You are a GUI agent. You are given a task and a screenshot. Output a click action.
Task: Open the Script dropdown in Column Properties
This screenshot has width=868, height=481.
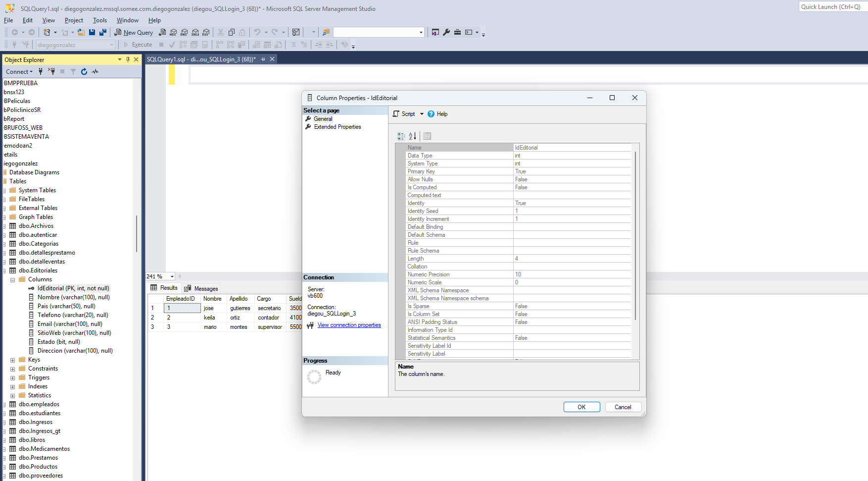[422, 114]
